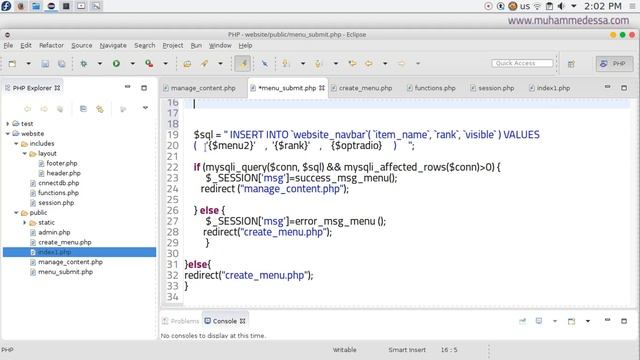Image resolution: width=640 pixels, height=360 pixels.
Task: Click PHP Explorer Back arrow icon
Action: tap(28, 109)
